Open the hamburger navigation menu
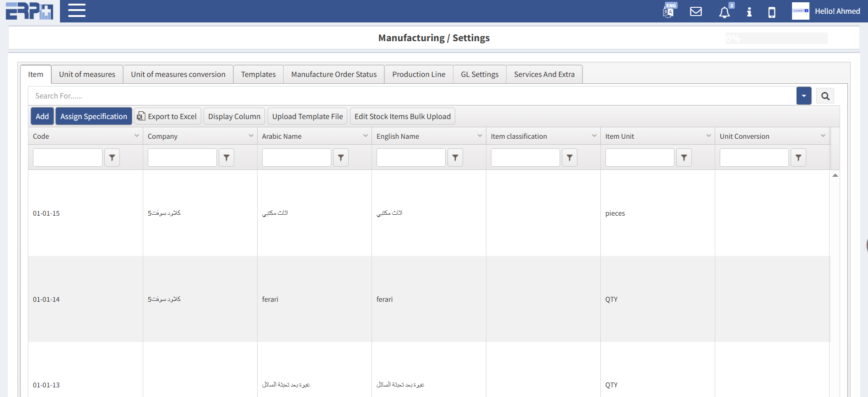This screenshot has width=868, height=397. (x=77, y=11)
